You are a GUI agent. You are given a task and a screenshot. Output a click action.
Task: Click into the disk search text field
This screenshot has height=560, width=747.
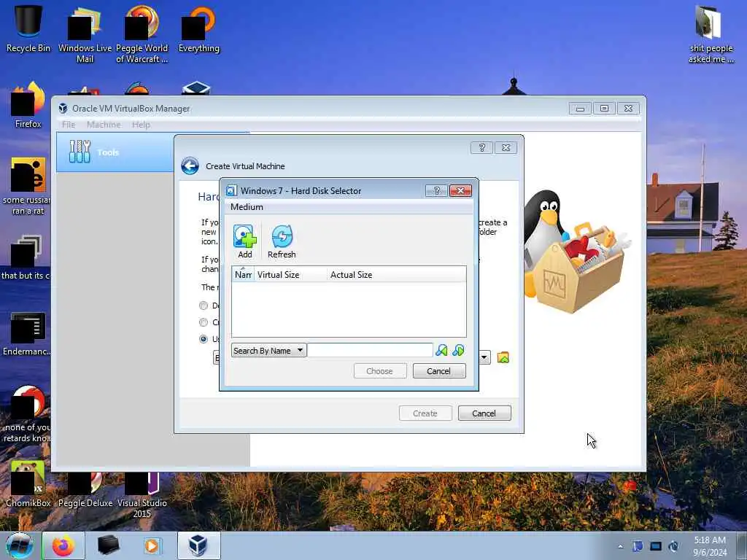[x=370, y=351]
